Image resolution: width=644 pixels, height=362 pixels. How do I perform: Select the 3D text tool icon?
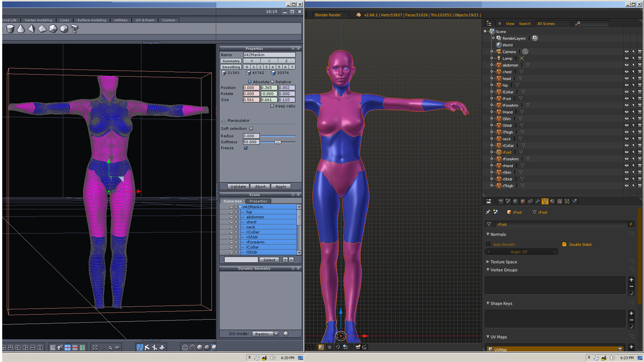75,29
